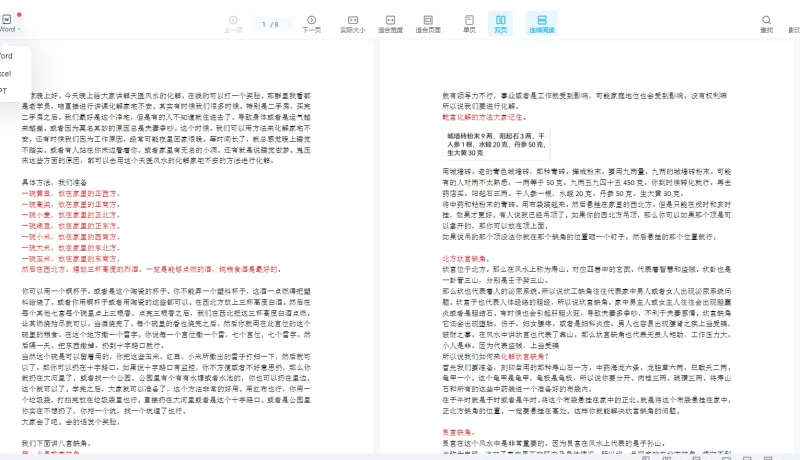Open the find (查找) search tool
This screenshot has width=800, height=460.
(x=766, y=22)
